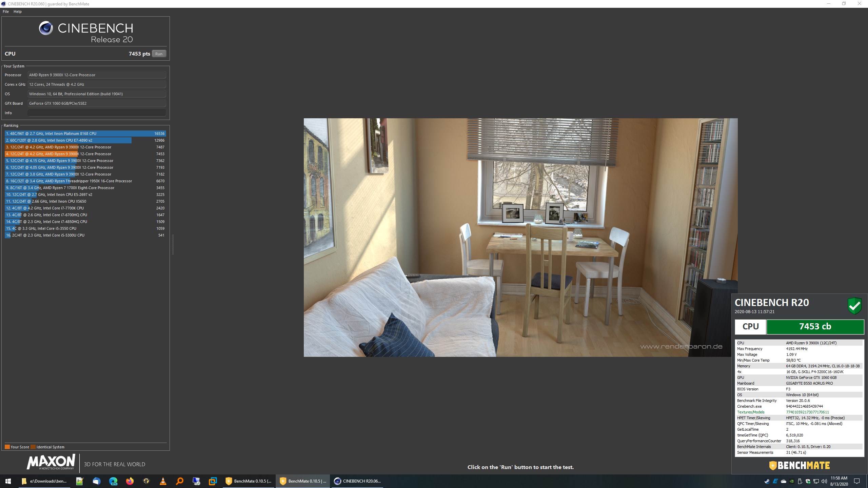Click the Run button next to CPU score
Image resolution: width=868 pixels, height=488 pixels.
(159, 54)
